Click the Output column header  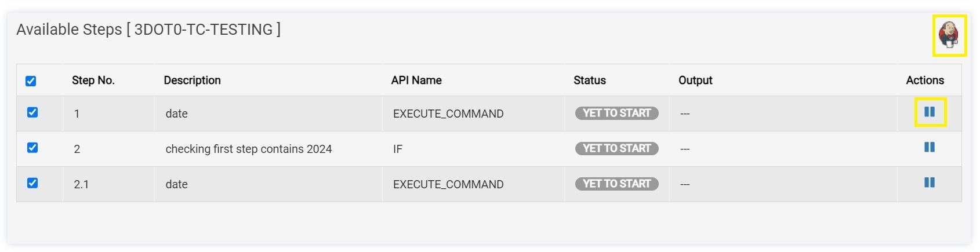(x=695, y=81)
